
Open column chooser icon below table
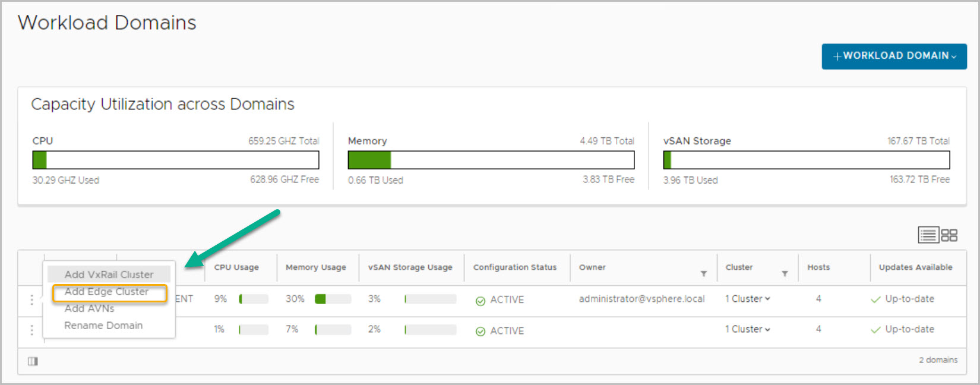point(33,361)
